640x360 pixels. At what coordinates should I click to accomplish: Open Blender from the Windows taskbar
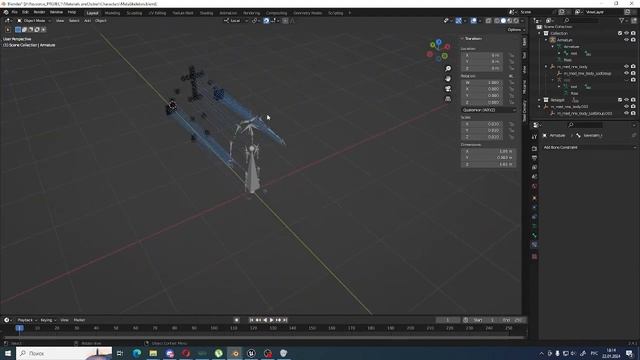pos(235,353)
